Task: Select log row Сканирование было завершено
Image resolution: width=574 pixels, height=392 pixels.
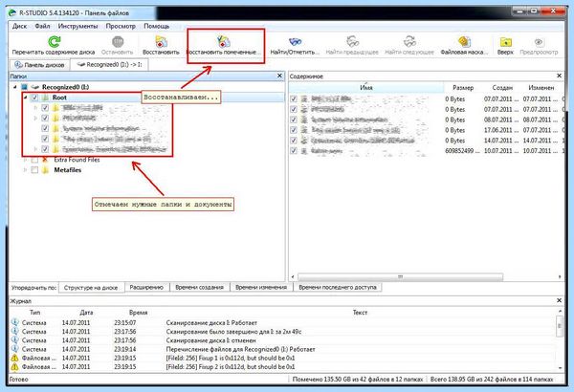Action: 282,331
